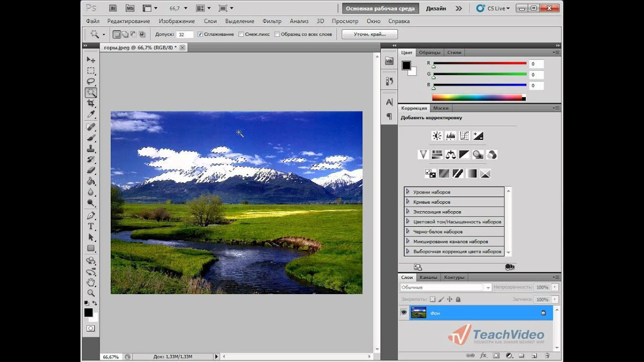644x362 pixels.
Task: Open the layer style fx menu
Action: 484,355
